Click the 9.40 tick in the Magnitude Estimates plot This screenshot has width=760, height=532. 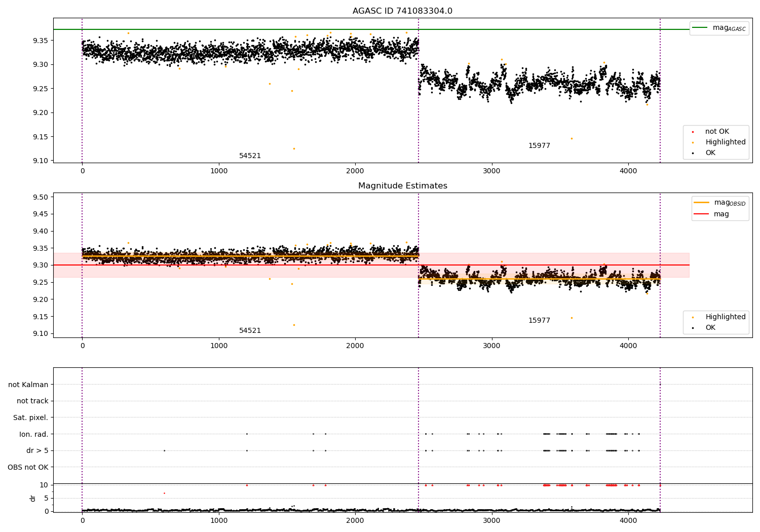coord(41,231)
